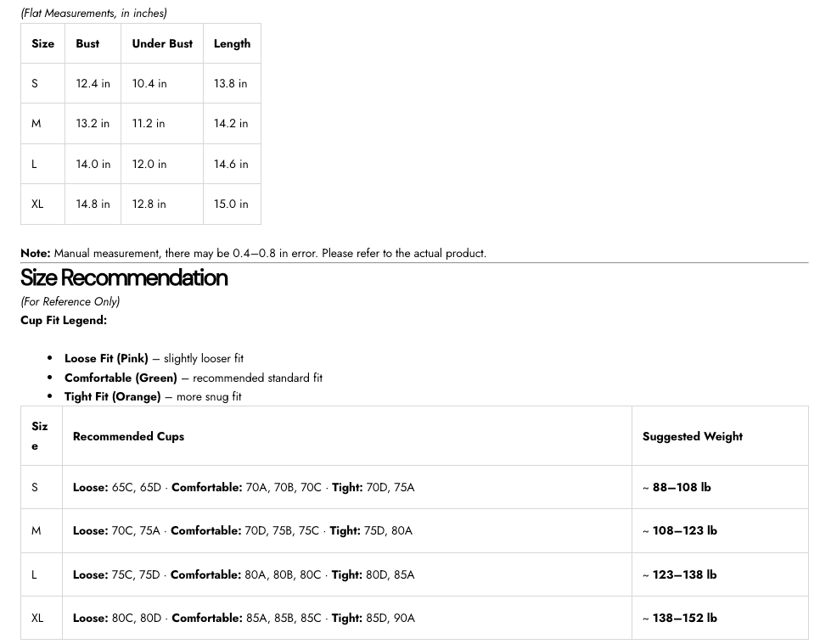
Task: Select the 11.2 in under bust cell
Action: click(x=149, y=123)
